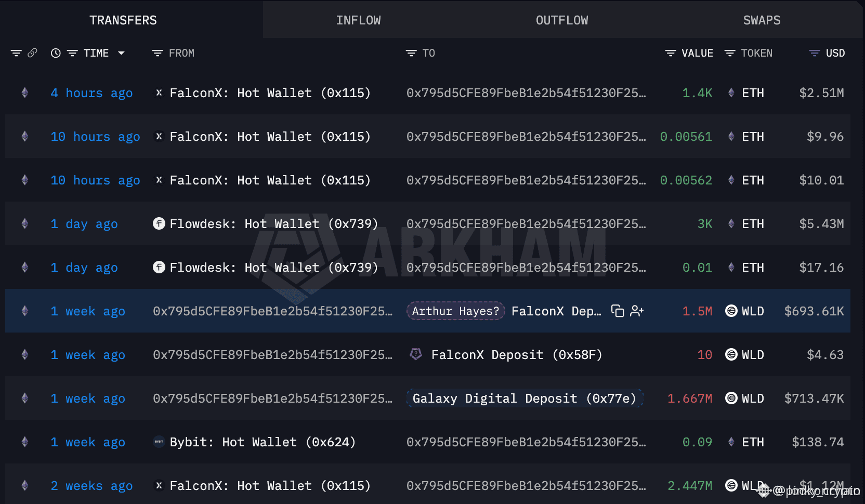Click the Flowdesk logo on the $17.16 row

click(x=159, y=268)
